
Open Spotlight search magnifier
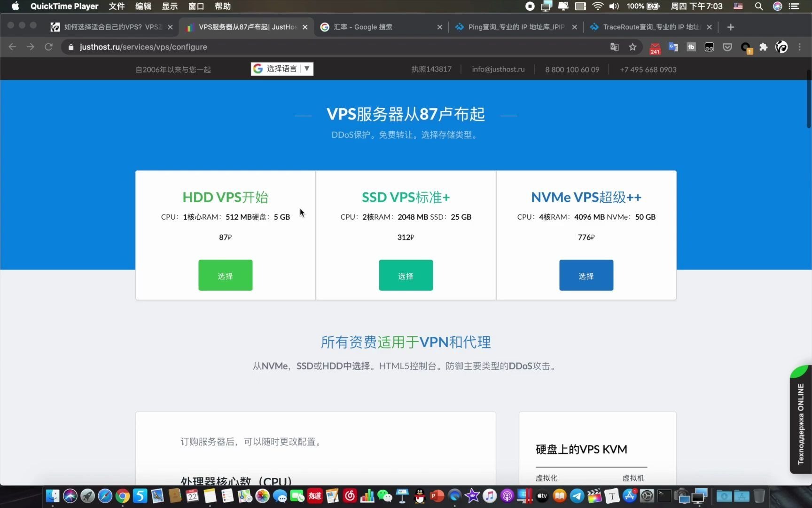[x=758, y=6]
